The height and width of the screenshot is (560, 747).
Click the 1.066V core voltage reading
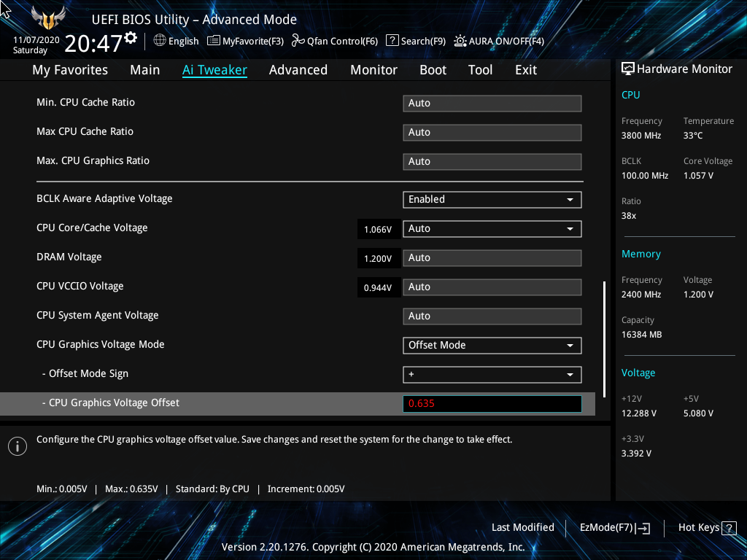click(379, 229)
